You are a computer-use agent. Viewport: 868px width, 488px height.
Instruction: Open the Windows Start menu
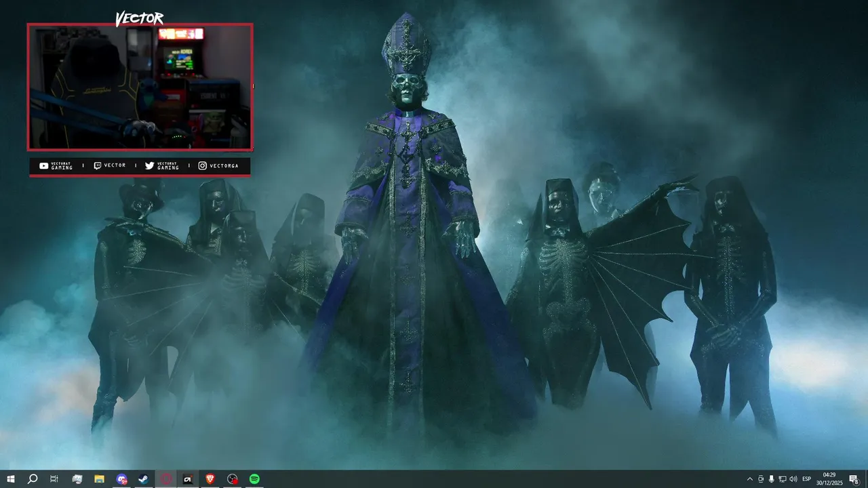[x=10, y=479]
